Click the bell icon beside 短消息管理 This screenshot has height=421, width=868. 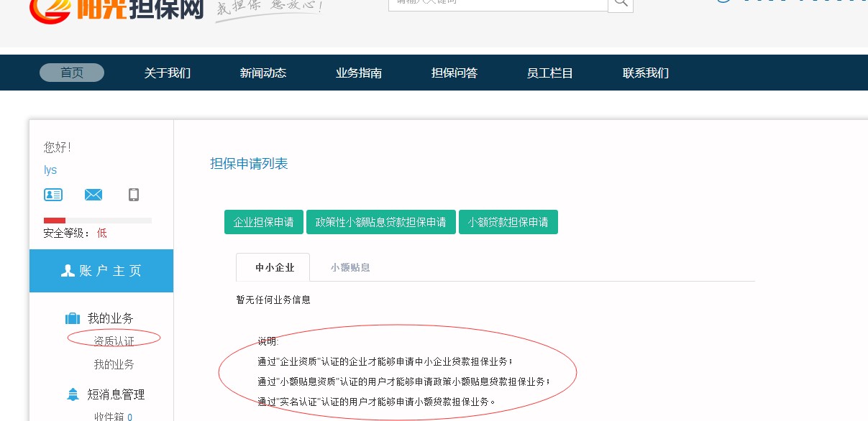(73, 394)
